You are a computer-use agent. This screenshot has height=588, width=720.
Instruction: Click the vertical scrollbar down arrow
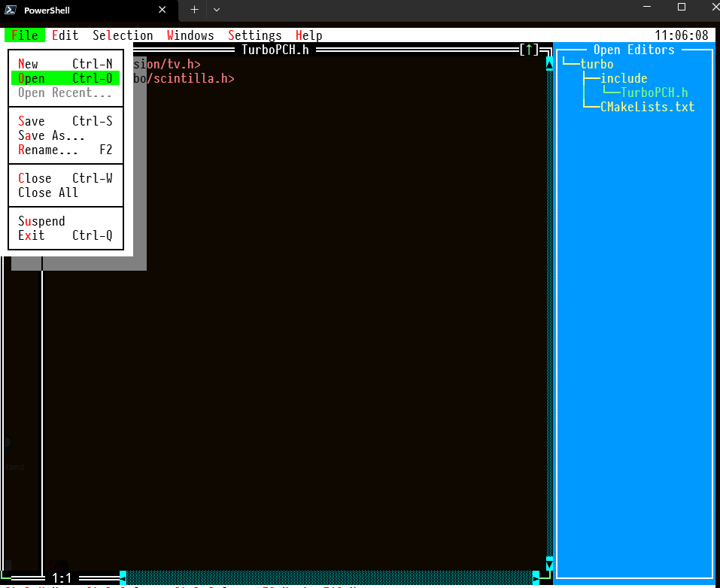point(549,562)
